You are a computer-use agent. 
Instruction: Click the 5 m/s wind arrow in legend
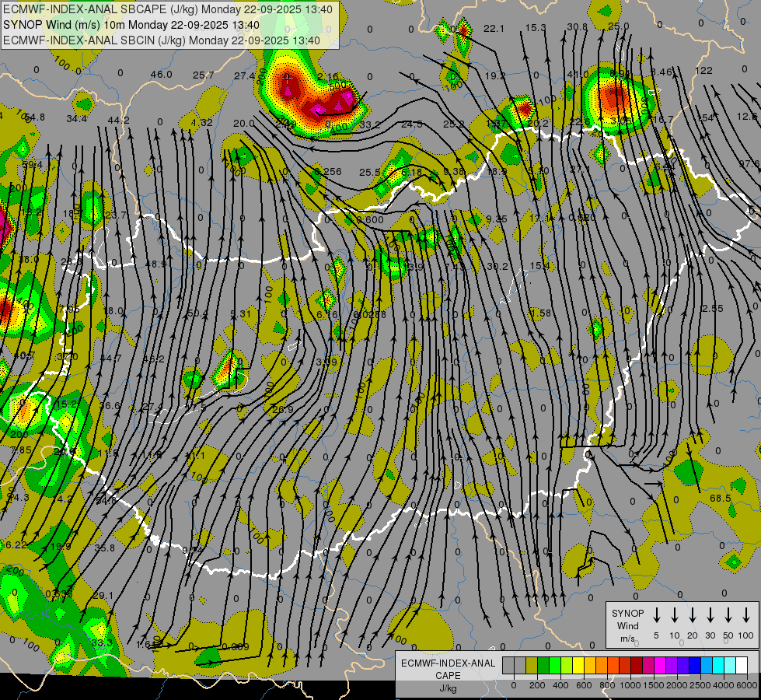click(x=656, y=615)
